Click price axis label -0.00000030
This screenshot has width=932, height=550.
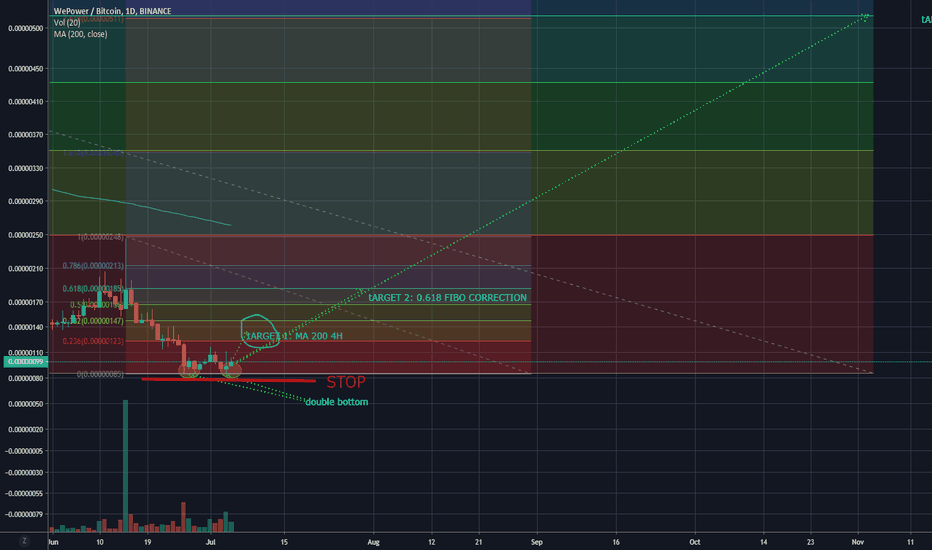24,473
